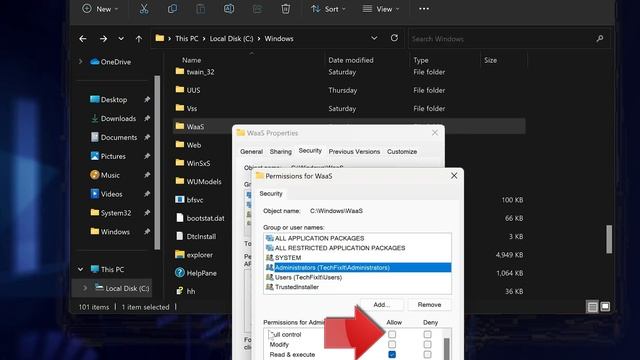Sort by Date modified column header

[x=351, y=60]
